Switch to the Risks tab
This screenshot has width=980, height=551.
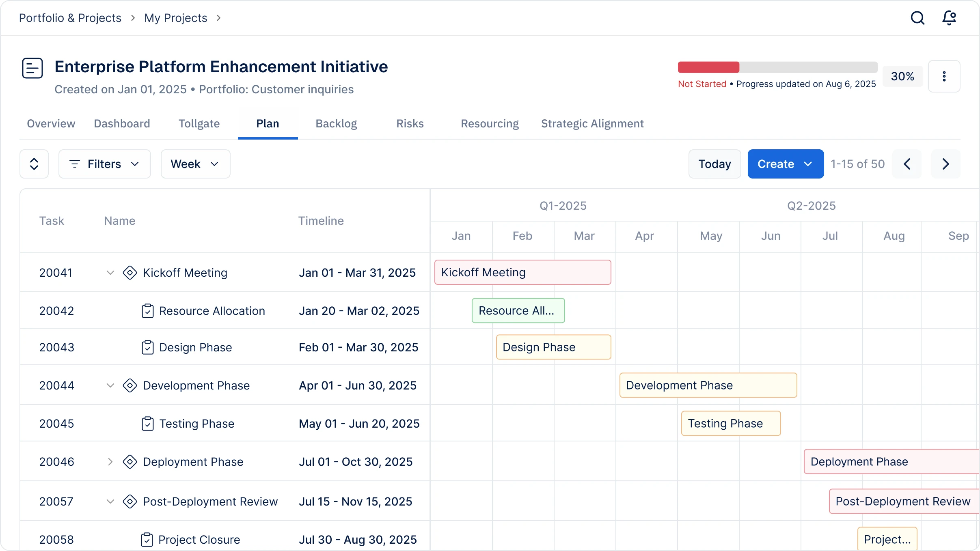pos(410,124)
